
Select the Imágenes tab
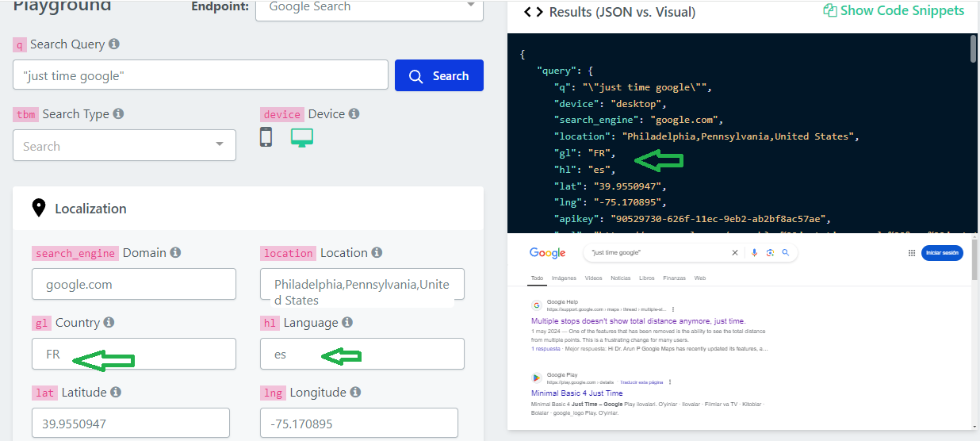pos(564,278)
